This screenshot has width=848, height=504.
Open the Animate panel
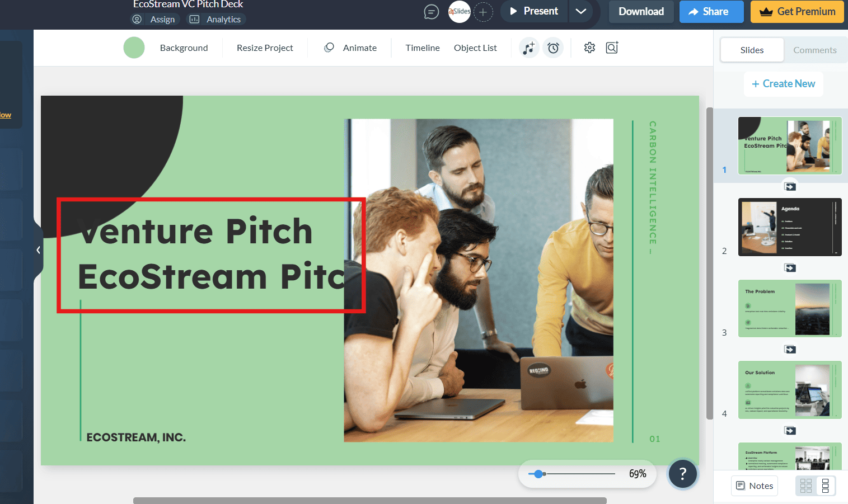coord(350,48)
